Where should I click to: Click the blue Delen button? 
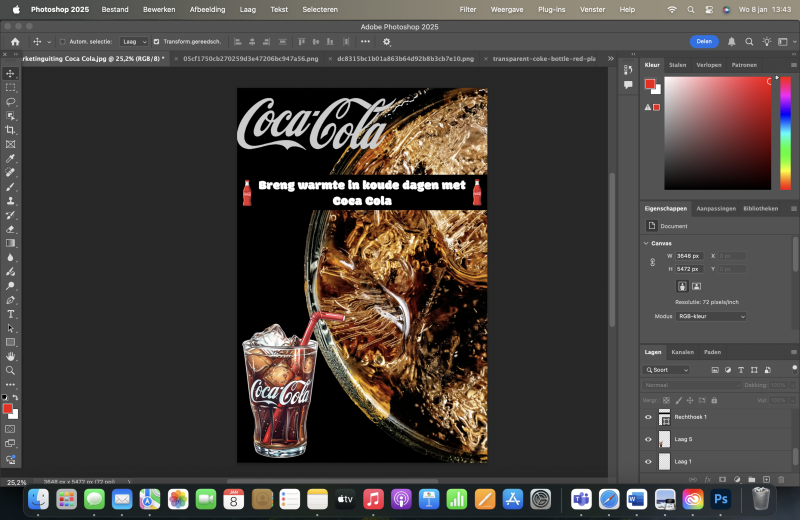tap(704, 42)
